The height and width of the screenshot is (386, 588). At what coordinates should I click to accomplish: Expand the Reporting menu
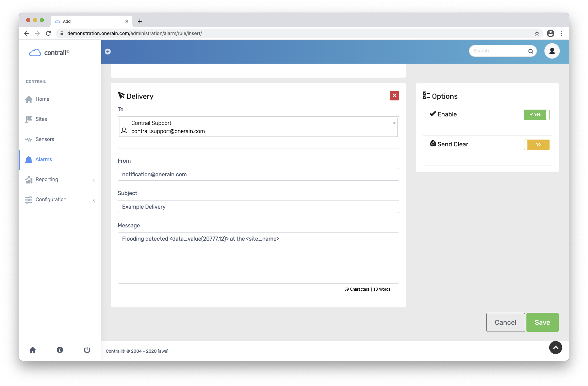click(x=46, y=179)
